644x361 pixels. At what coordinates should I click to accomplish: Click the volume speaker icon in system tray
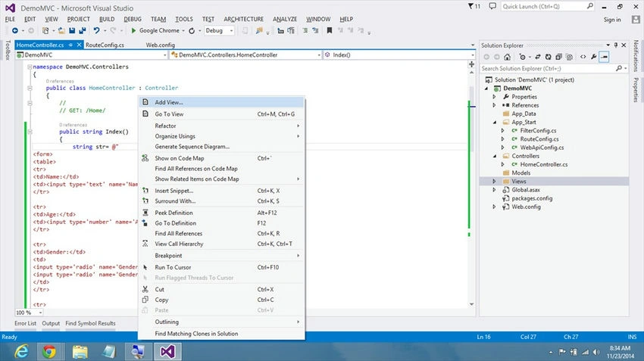click(596, 352)
